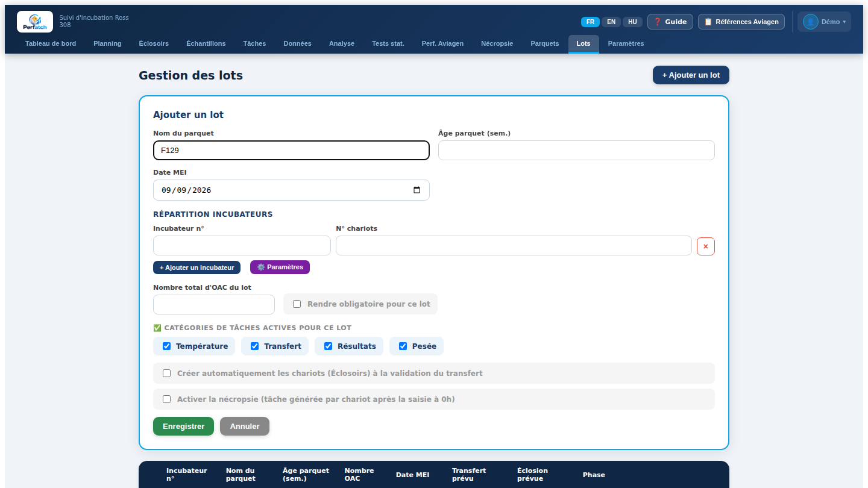Uncheck the Résultats category
This screenshot has width=868, height=488.
tap(329, 346)
